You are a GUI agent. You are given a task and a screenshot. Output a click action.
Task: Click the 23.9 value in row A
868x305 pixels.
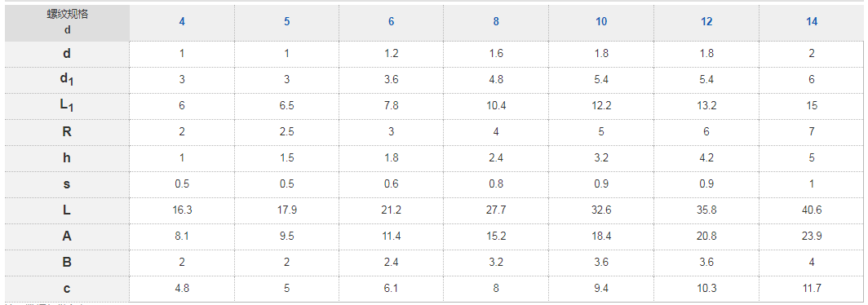(x=812, y=236)
